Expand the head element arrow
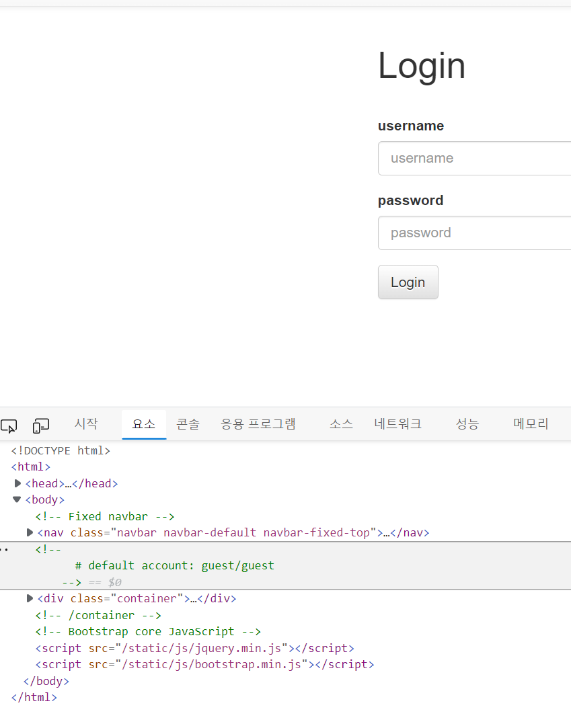This screenshot has height=728, width=571. 17,483
